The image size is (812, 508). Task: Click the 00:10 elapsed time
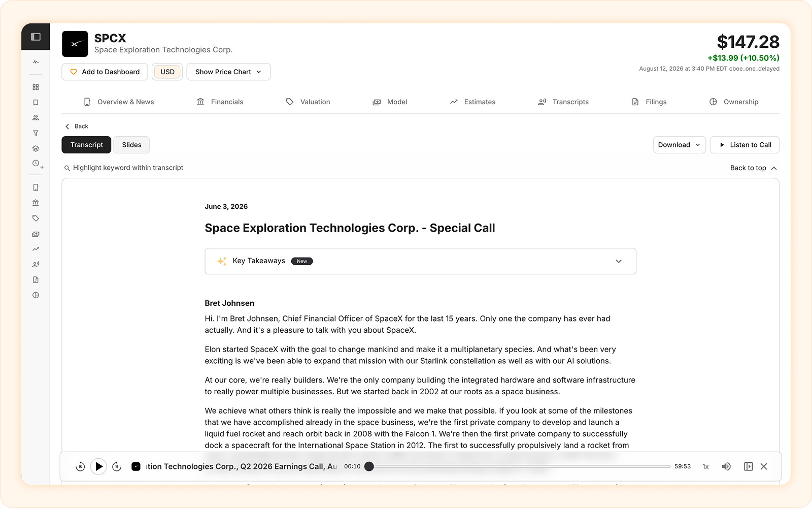coord(352,466)
